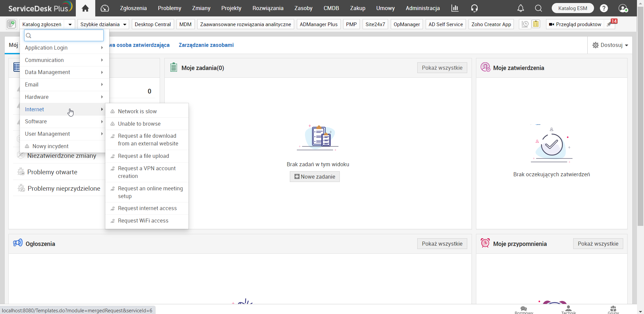The width and height of the screenshot is (644, 314).
Task: Click the search magnifier in header
Action: 538,8
